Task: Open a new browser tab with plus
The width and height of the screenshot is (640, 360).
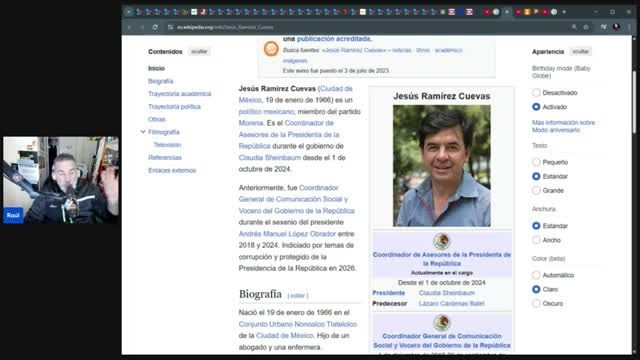Action: (564, 12)
